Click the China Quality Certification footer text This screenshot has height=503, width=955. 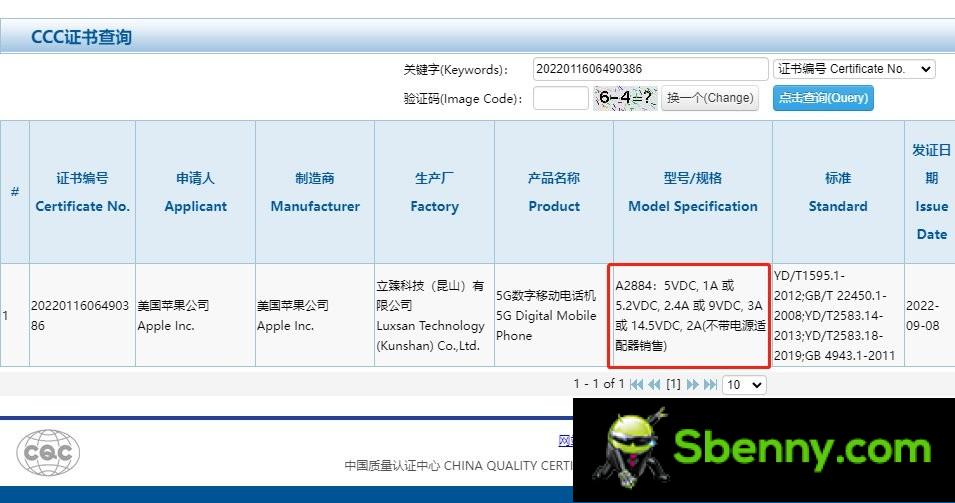(459, 466)
